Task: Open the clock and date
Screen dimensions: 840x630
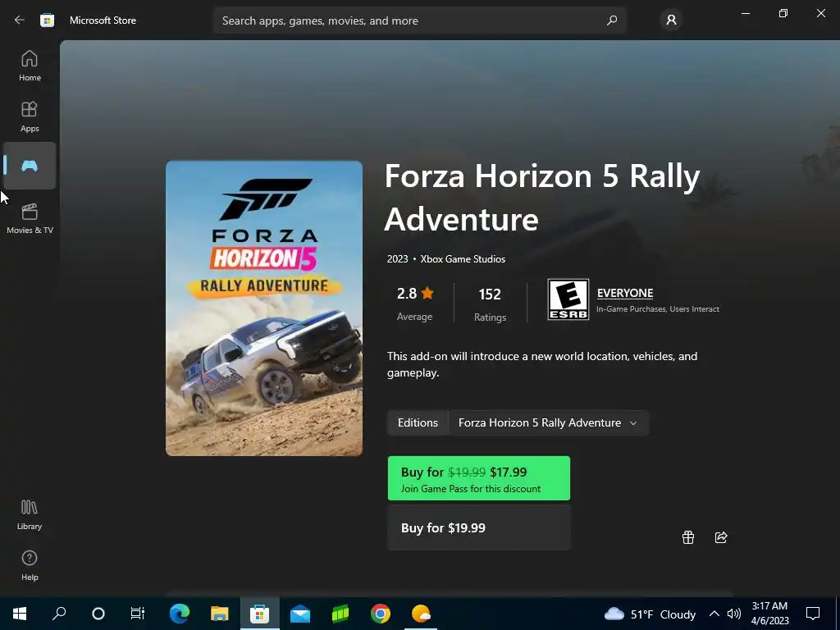Action: tap(769, 614)
